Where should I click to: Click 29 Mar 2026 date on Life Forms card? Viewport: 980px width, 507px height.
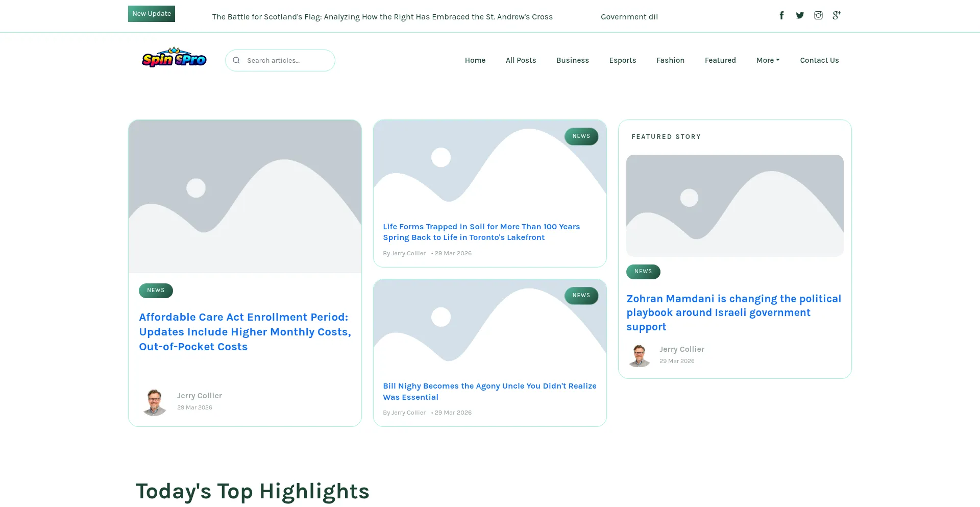pos(453,253)
